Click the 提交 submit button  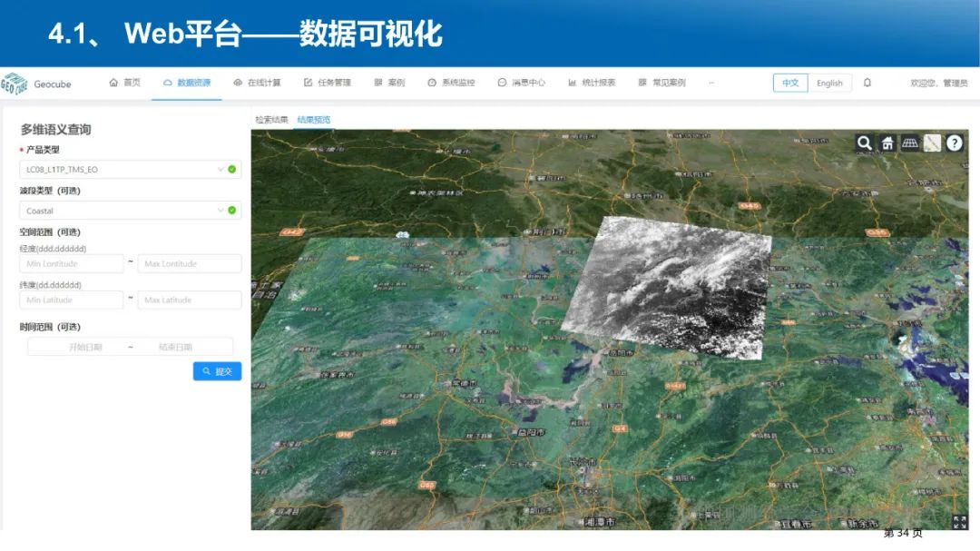[x=217, y=371]
